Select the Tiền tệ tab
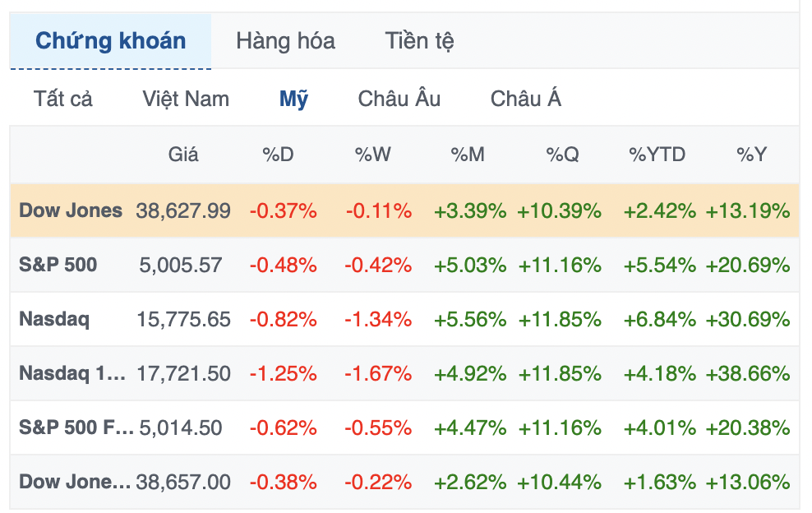This screenshot has width=812, height=513. pyautogui.click(x=419, y=41)
